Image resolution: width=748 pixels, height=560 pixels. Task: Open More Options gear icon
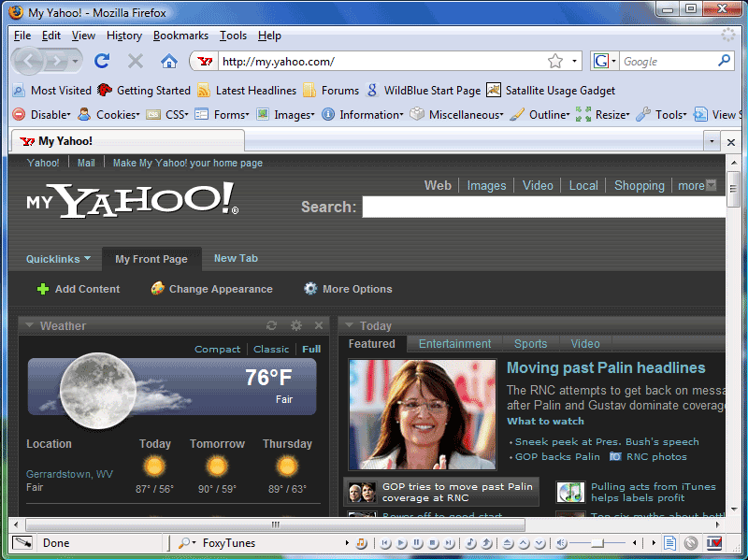tap(310, 289)
